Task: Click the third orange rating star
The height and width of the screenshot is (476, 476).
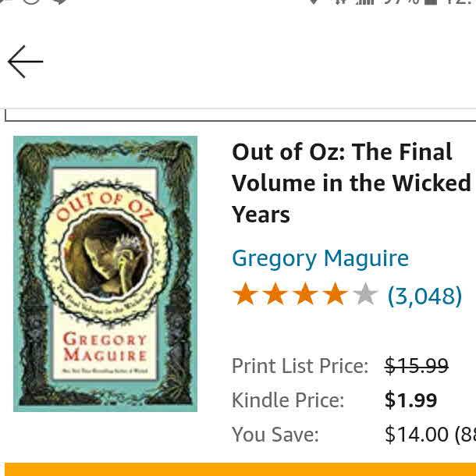Action: pyautogui.click(x=305, y=295)
